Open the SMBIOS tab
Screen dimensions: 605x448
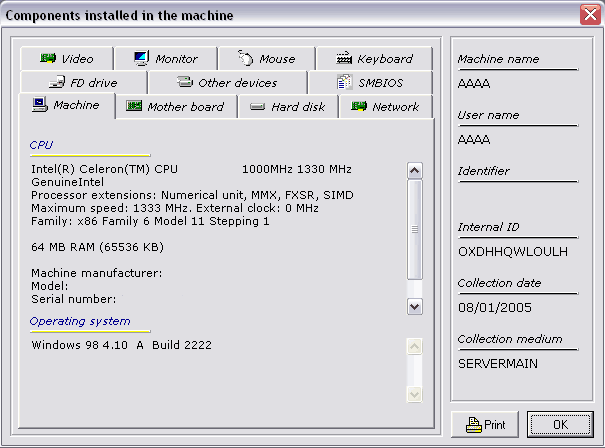coord(370,82)
